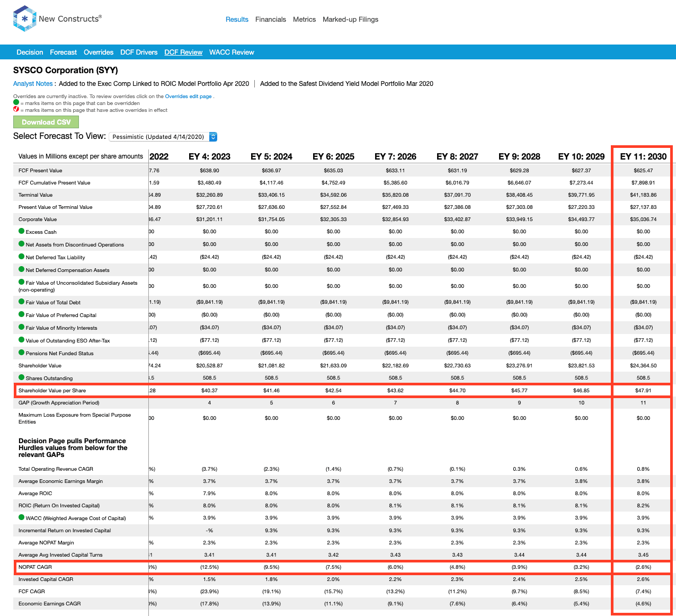Click NOPAT CAGR value (2.6%) for 2030
The width and height of the screenshot is (676, 616).
point(643,567)
